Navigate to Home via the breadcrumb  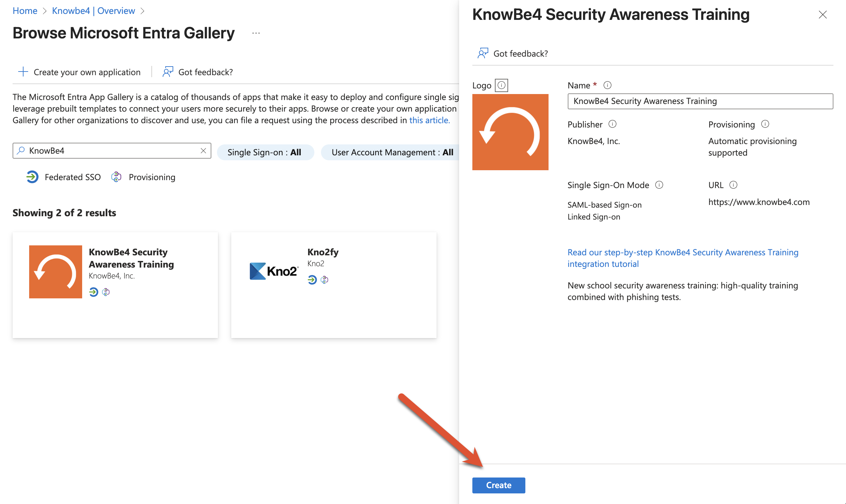pos(25,11)
